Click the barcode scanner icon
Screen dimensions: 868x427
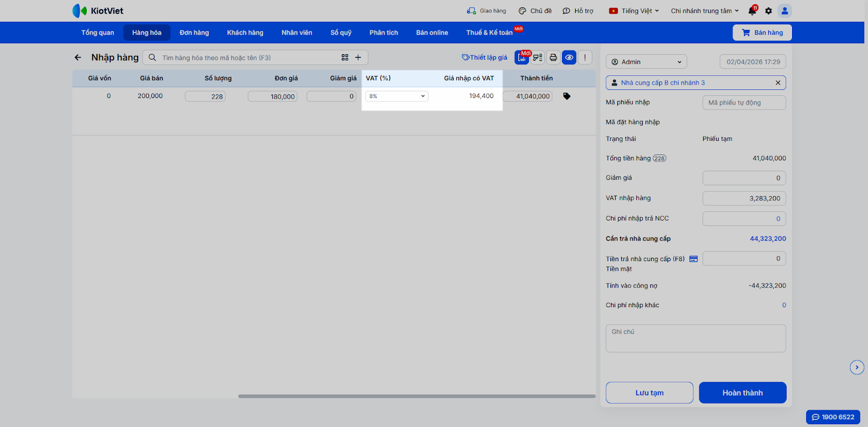point(538,57)
